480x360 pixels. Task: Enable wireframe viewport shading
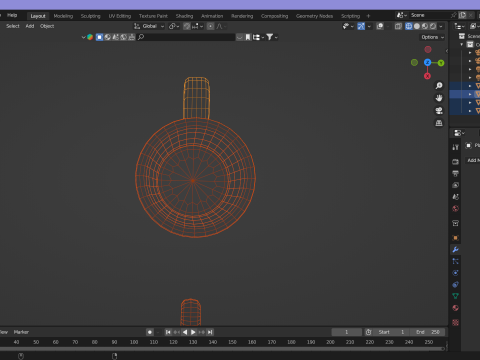[x=409, y=26]
